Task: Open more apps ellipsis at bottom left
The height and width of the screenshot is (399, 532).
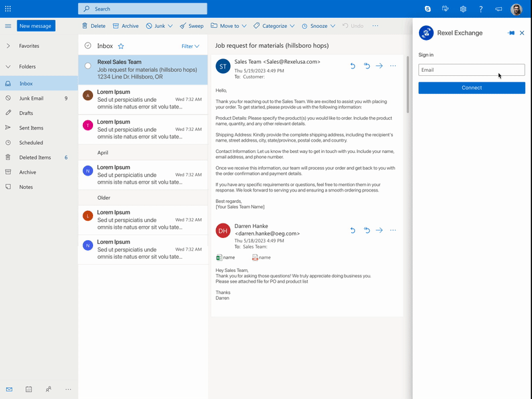Action: 68,390
